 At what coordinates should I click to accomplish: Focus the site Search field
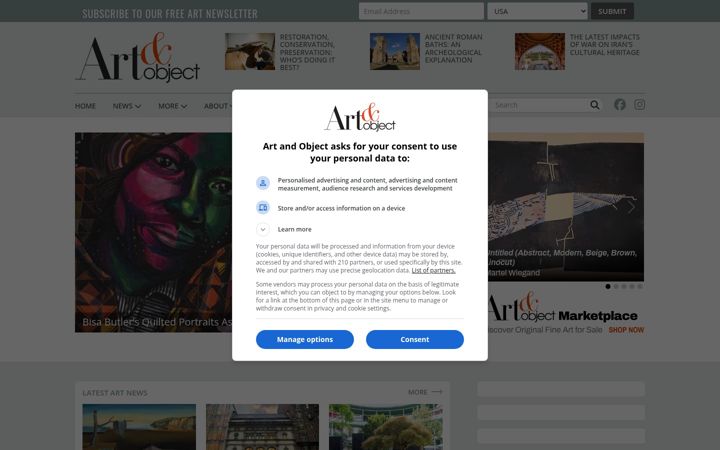[539, 105]
